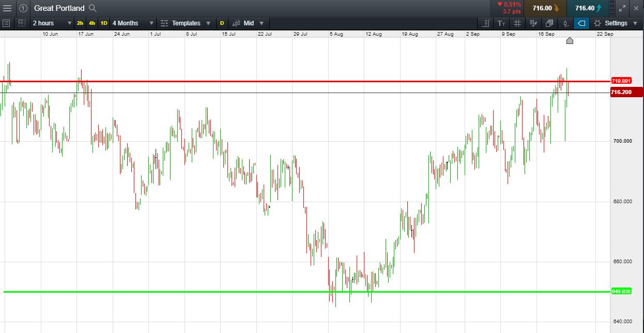Select the text annotation Tt tool
Image resolution: width=644 pixels, height=333 pixels.
[501, 23]
